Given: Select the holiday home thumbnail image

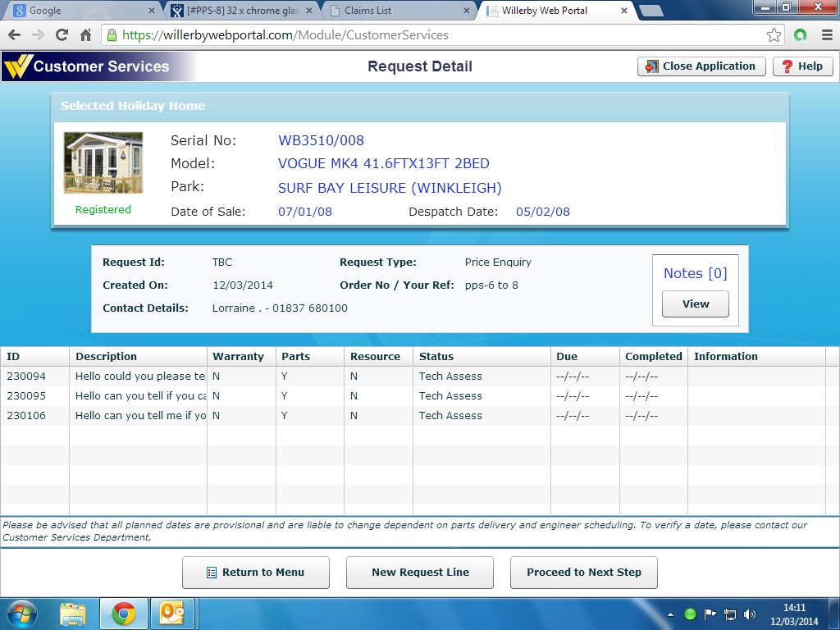Looking at the screenshot, I should (x=103, y=163).
